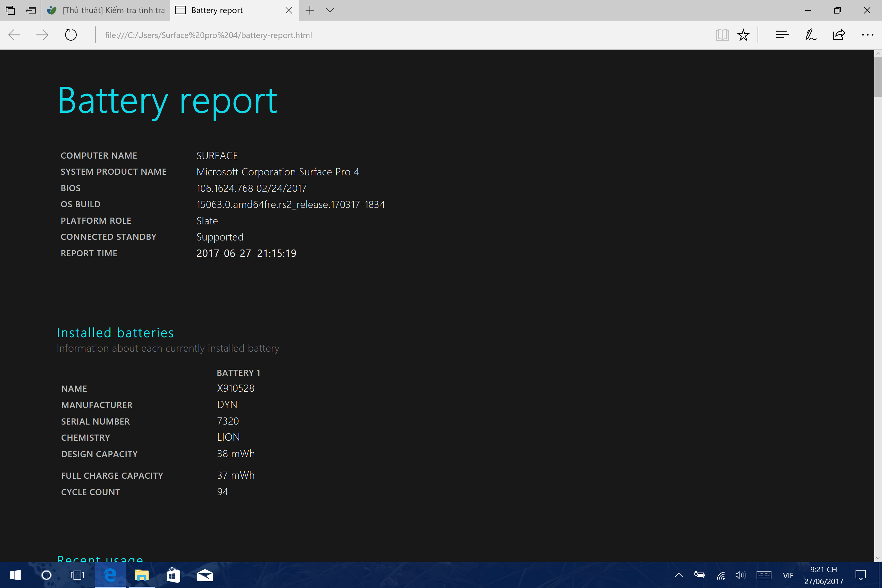Select platform role value Slate
The image size is (882, 588).
coord(207,221)
